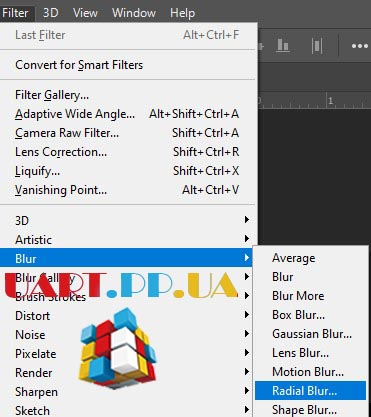Open Gaussian Blur dialog
Image resolution: width=371 pixels, height=417 pixels.
[311, 334]
